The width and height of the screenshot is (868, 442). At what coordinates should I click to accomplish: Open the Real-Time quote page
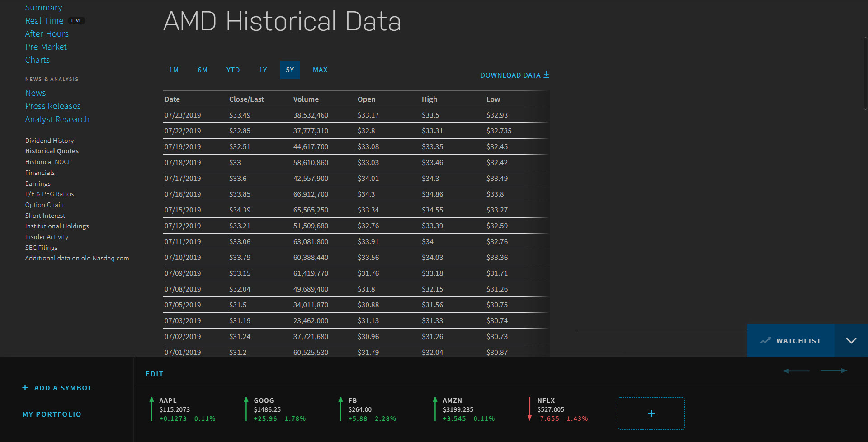44,21
